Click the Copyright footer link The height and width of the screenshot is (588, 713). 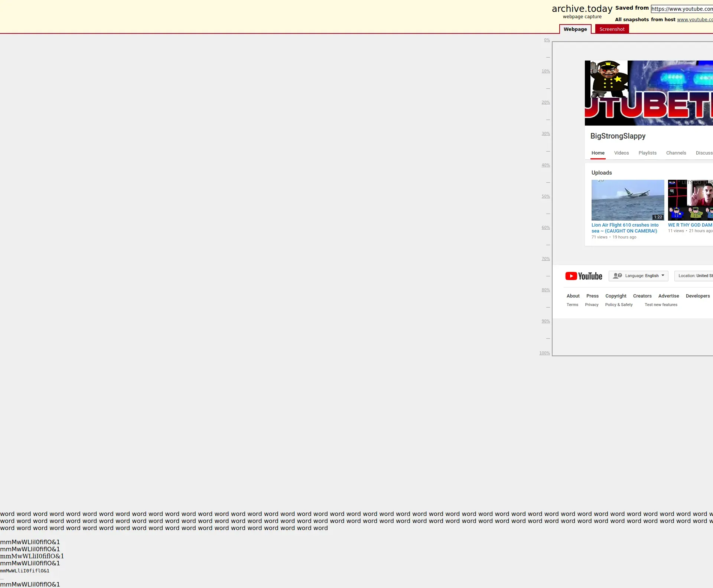[616, 296]
